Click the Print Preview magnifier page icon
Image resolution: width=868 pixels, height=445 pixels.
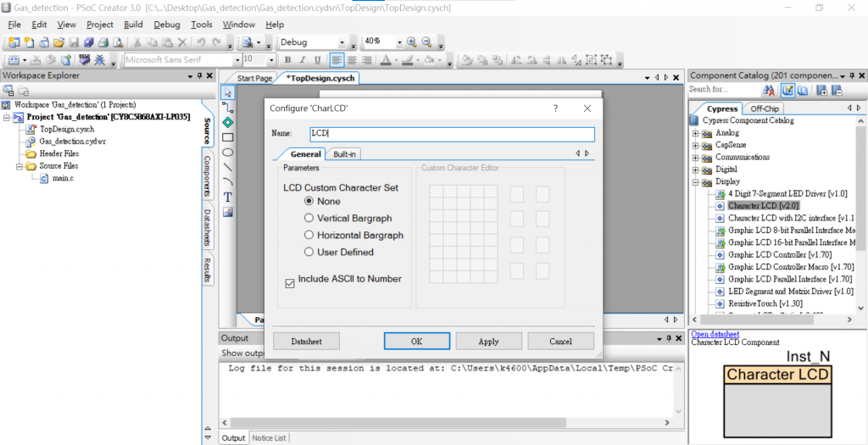pyautogui.click(x=117, y=42)
